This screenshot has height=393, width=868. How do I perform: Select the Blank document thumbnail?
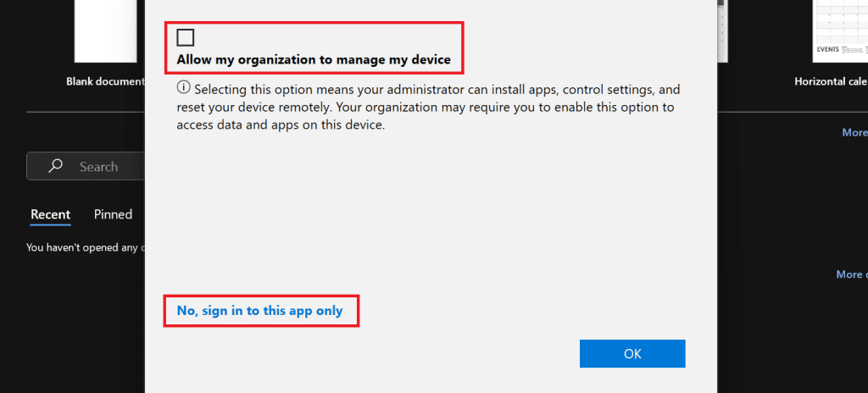[x=106, y=31]
